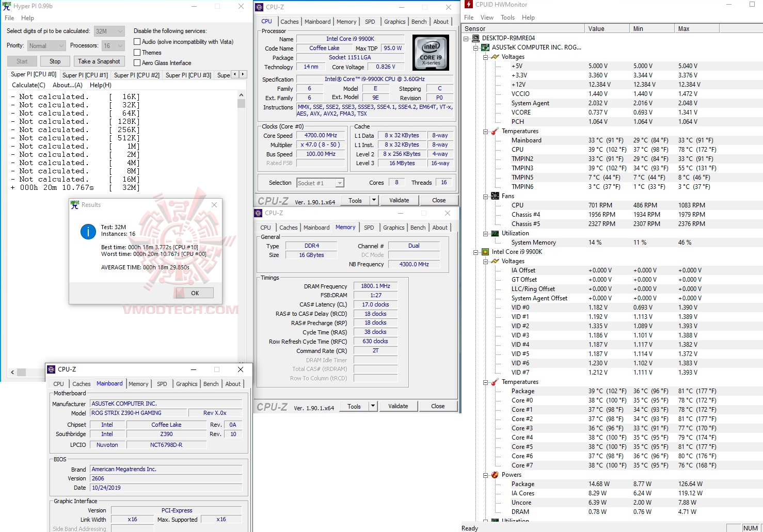Open the Priority Normal dropdown
This screenshot has height=532, width=763.
click(x=46, y=46)
